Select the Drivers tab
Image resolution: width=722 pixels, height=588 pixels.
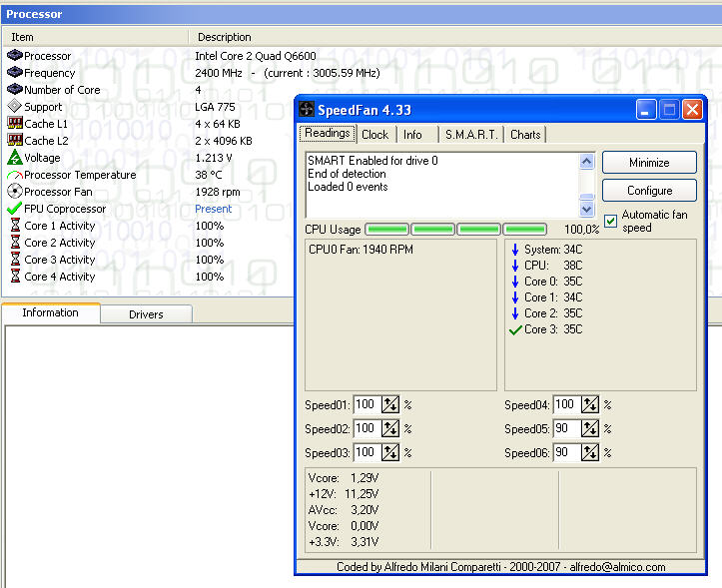pos(146,314)
